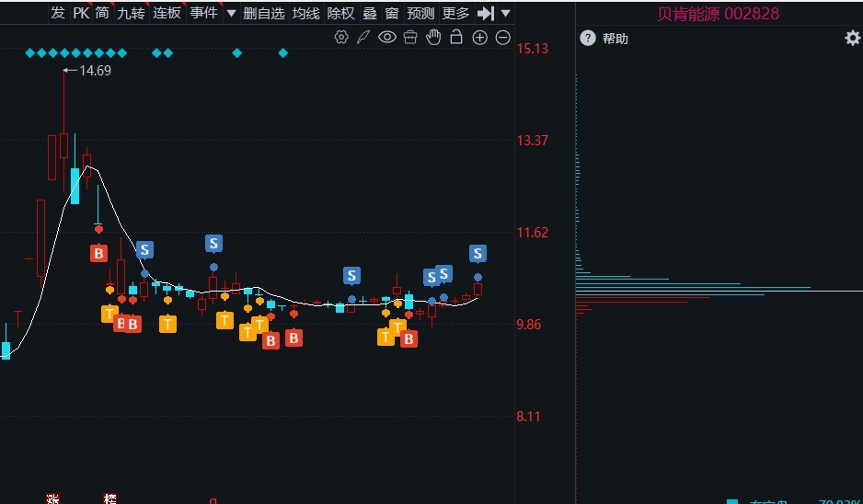Toggle the 九转 indicator
Image resolution: width=863 pixels, height=504 pixels.
[x=131, y=13]
